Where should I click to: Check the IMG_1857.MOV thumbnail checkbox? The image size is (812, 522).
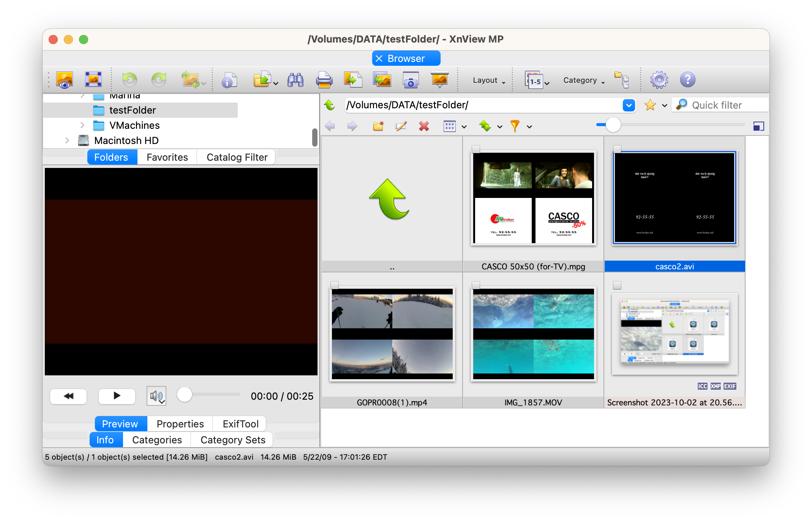coord(476,285)
